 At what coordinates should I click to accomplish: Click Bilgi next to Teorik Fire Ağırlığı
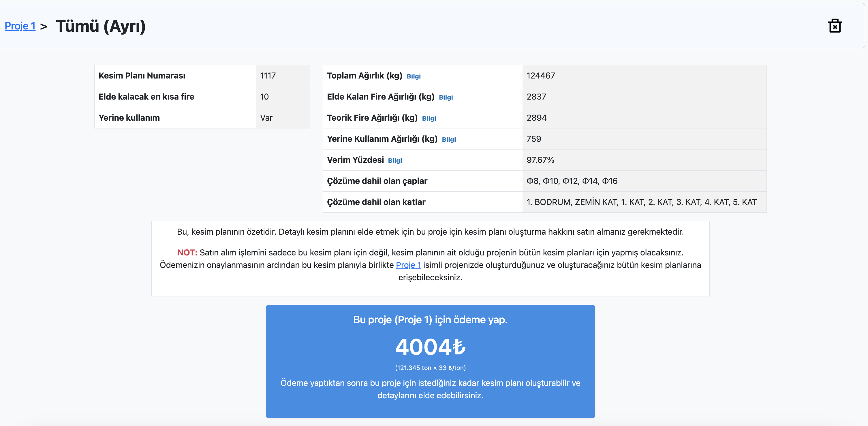429,118
